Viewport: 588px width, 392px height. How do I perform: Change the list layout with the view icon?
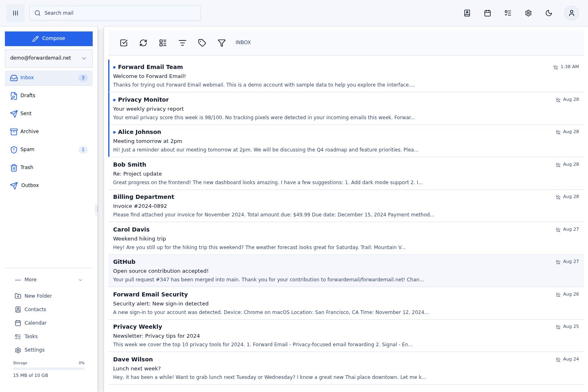pyautogui.click(x=163, y=43)
